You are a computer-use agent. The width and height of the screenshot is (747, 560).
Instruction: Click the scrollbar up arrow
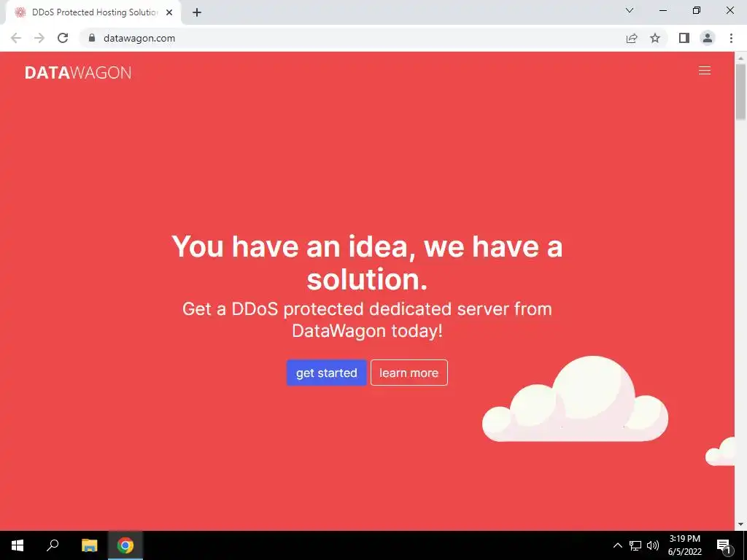[x=740, y=58]
